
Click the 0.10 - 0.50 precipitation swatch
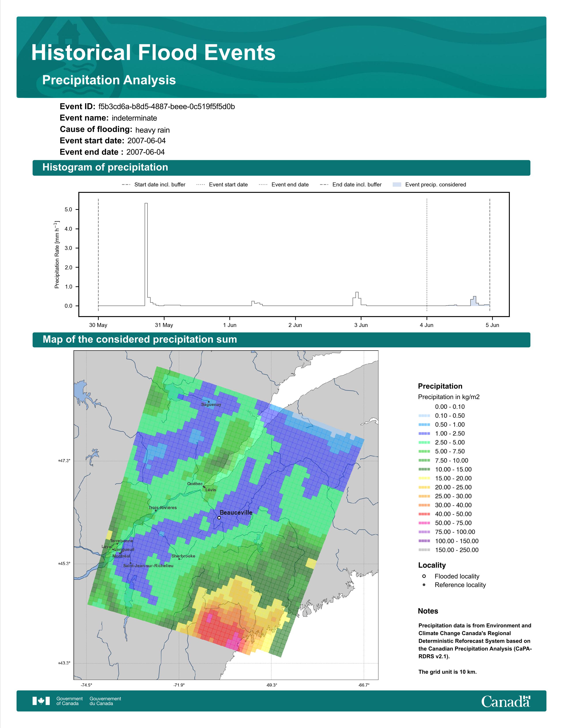point(424,416)
